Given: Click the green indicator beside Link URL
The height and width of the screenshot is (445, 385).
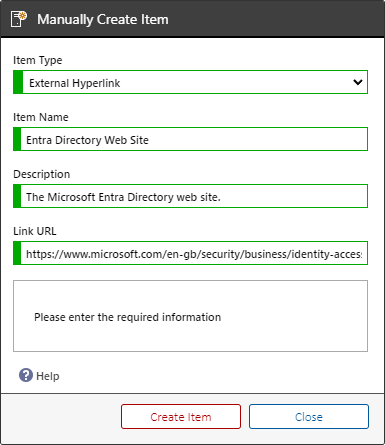Looking at the screenshot, I should coord(17,253).
